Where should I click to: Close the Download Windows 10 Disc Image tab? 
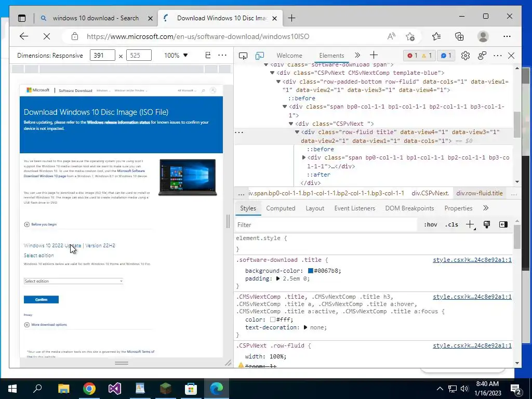click(275, 18)
